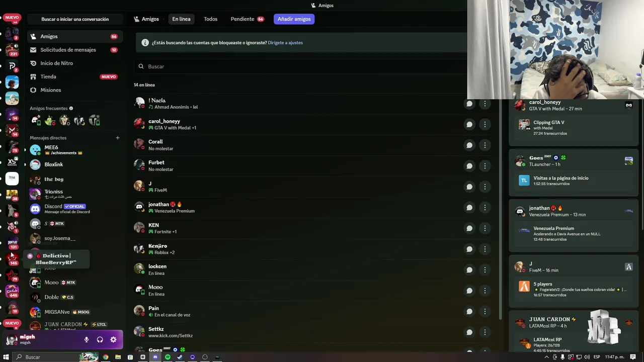Open message chat with Kenjiro
This screenshot has width=644, height=362.
pyautogui.click(x=469, y=249)
